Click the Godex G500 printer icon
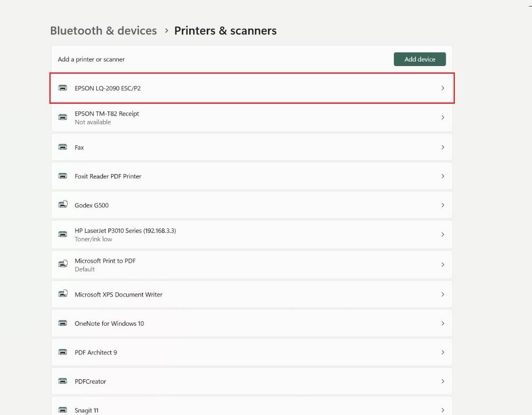This screenshot has height=415, width=532. tap(63, 205)
